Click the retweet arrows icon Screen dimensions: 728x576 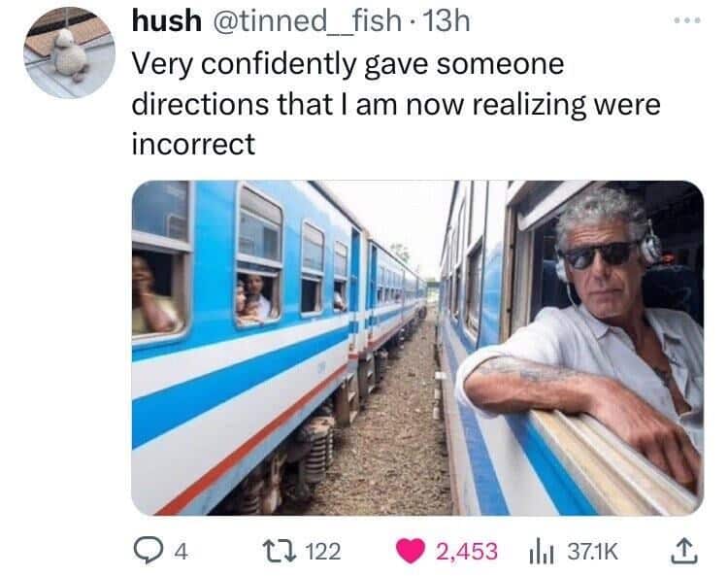280,551
